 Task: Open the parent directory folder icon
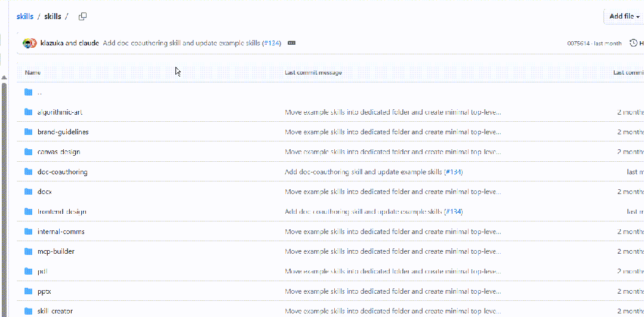[x=28, y=92]
